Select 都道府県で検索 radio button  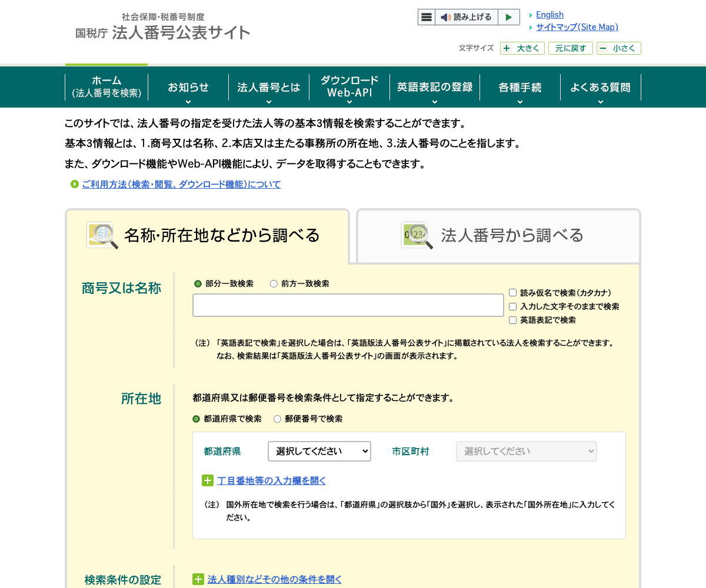(197, 419)
